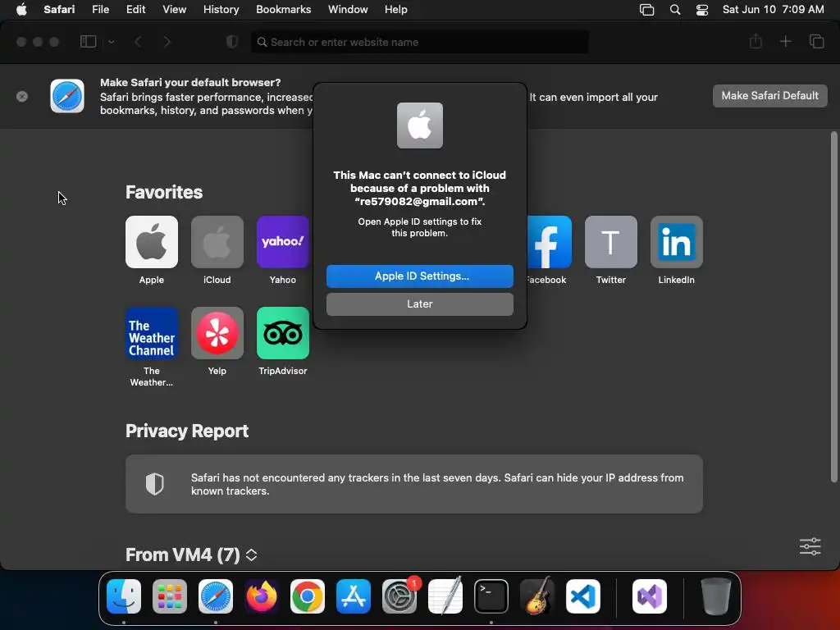This screenshot has width=840, height=630.
Task: Open System Settings from the Dock
Action: point(399,596)
